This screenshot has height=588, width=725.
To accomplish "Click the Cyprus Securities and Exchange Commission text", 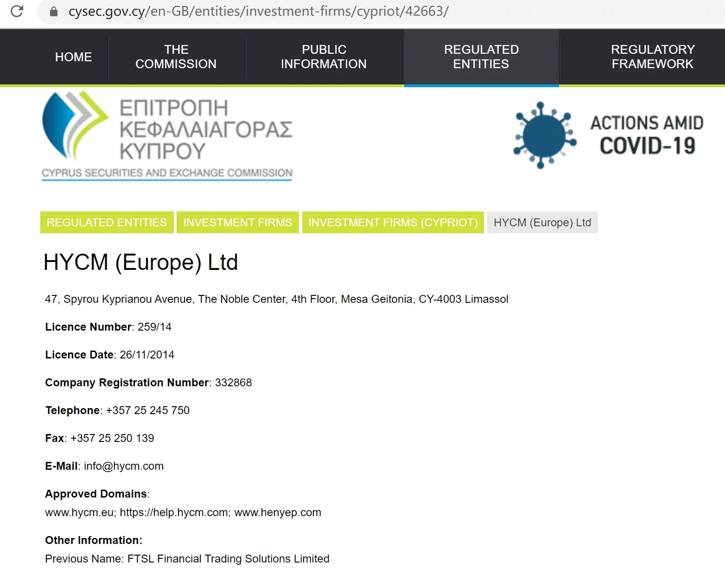I will point(167,173).
